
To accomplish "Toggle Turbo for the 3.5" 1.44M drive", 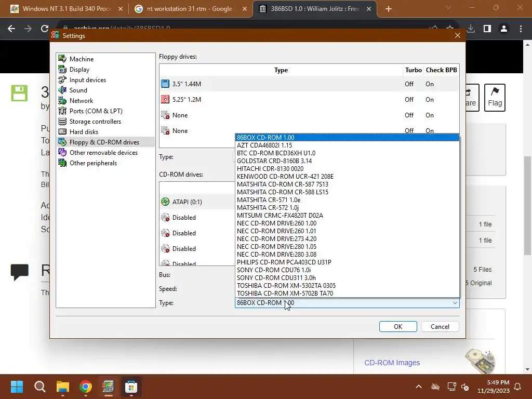I will (409, 84).
